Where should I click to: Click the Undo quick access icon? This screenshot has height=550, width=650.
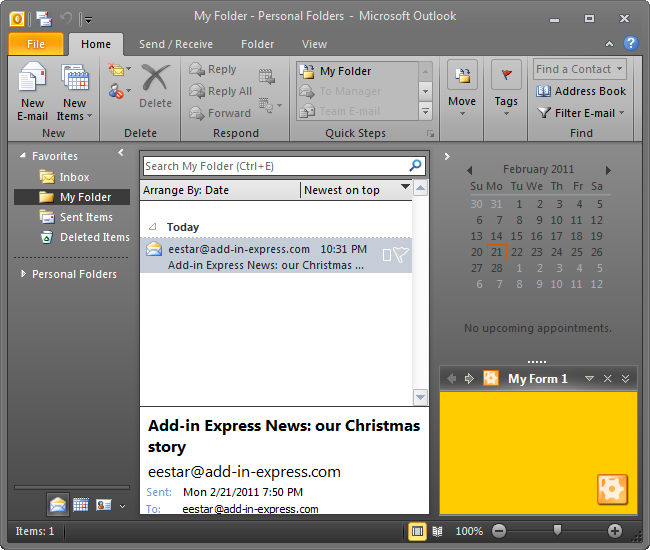click(66, 19)
